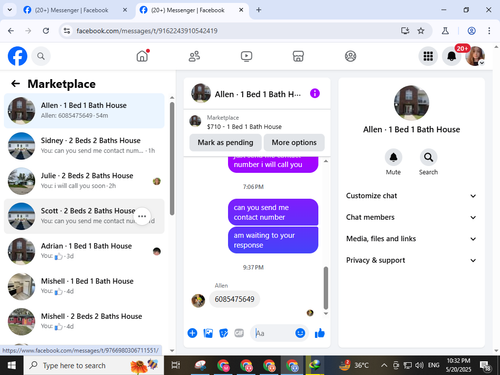Open Mishell 1 Bed 1 Bath House conversation
This screenshot has width=500, height=375.
[84, 286]
